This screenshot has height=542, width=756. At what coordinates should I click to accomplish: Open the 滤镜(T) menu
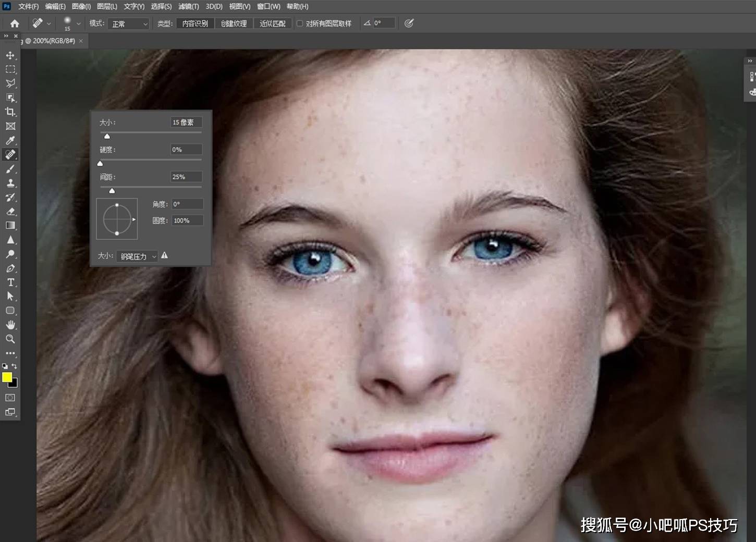coord(188,6)
